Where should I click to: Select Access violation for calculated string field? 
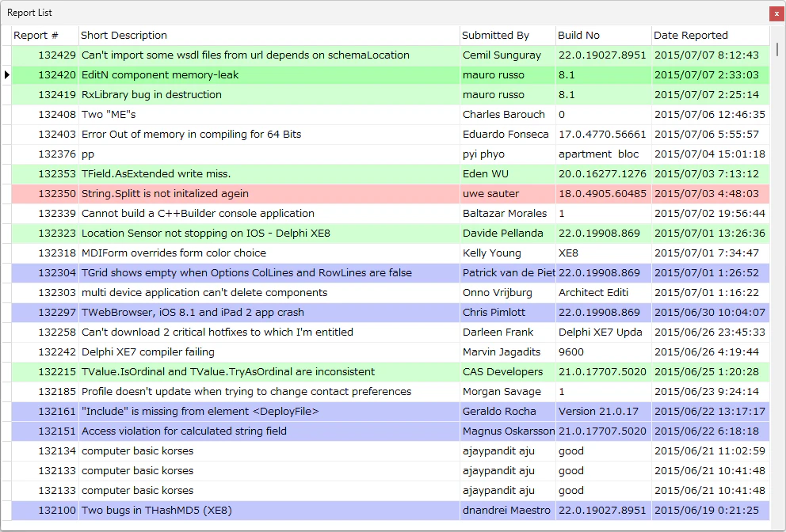point(391,431)
